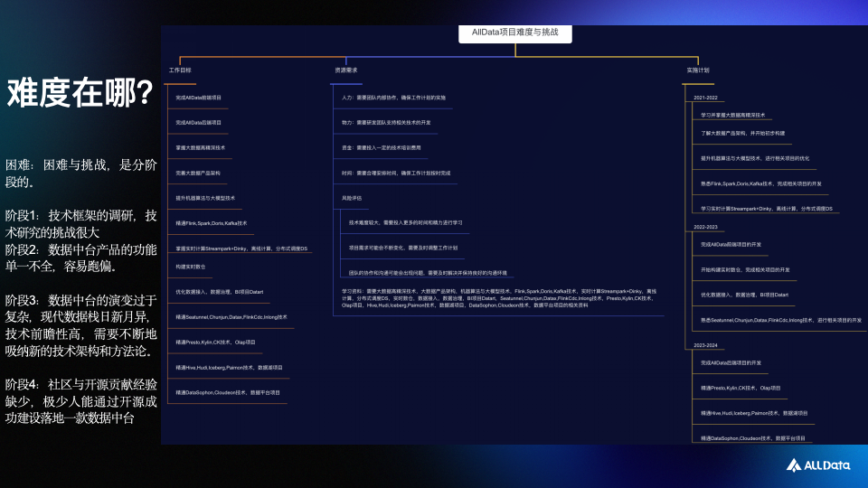868x488 pixels.
Task: Click the 资金 training cost item
Action: tap(387, 146)
